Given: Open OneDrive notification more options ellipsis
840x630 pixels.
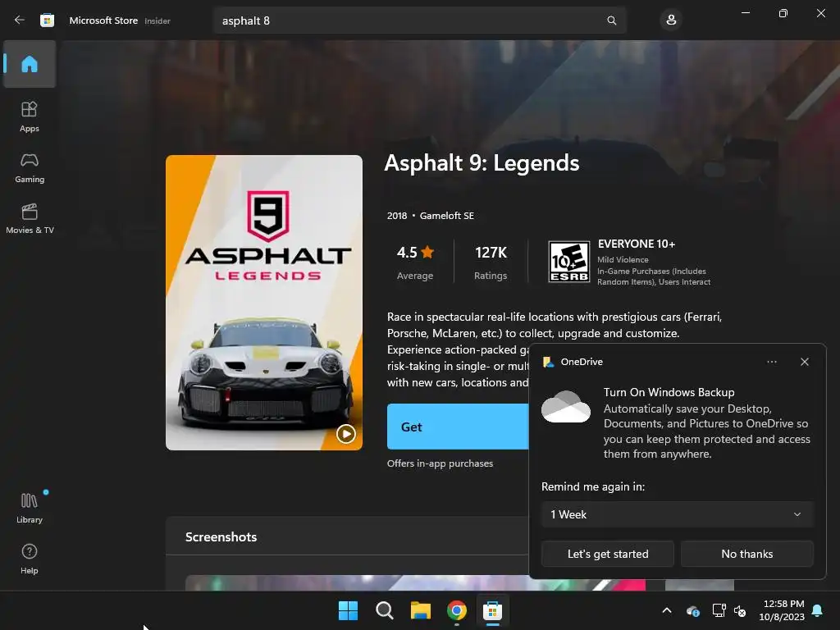Looking at the screenshot, I should [x=771, y=362].
